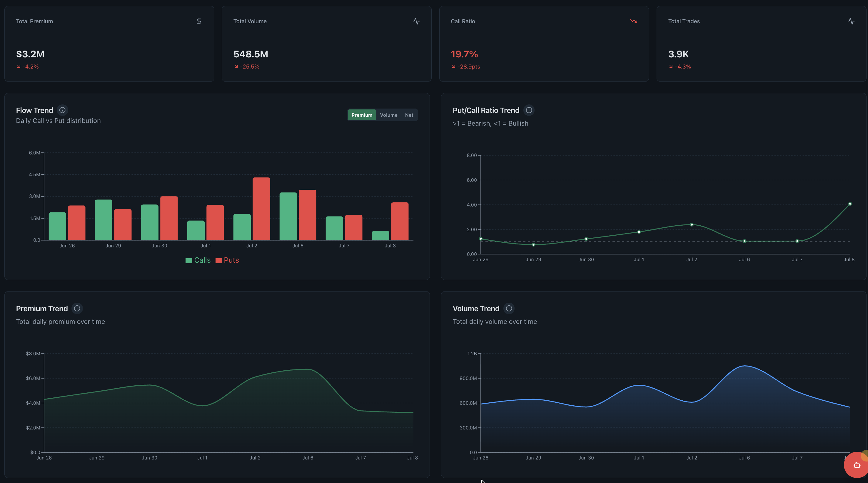Click the -28.9pts call ratio change text

pos(469,67)
